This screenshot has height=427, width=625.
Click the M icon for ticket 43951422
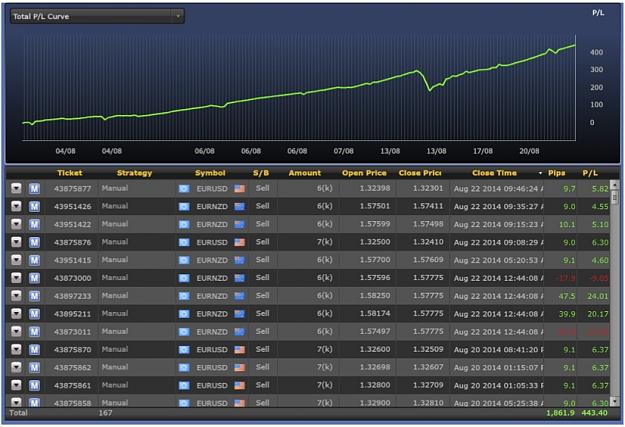[34, 224]
